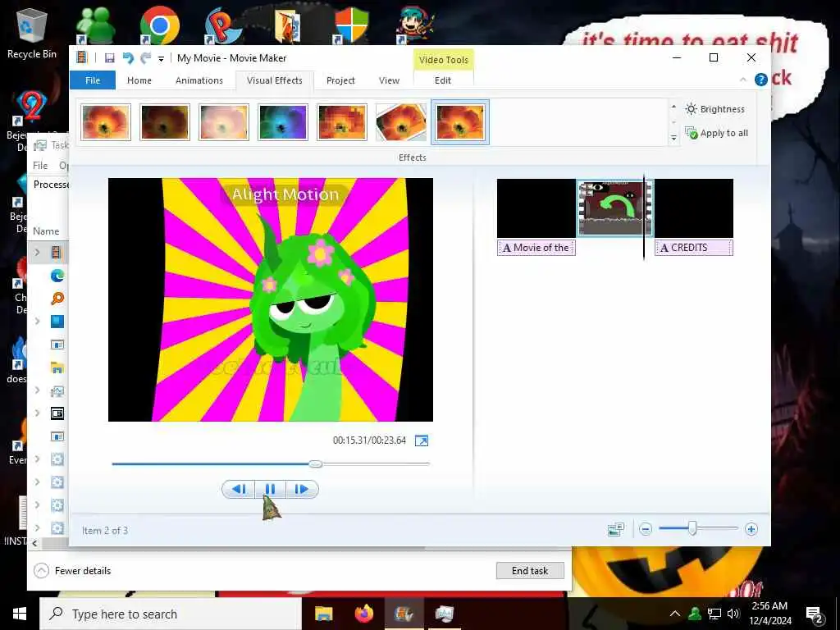The width and height of the screenshot is (840, 630).
Task: Select the 'Movie of the' caption item
Action: 536,248
